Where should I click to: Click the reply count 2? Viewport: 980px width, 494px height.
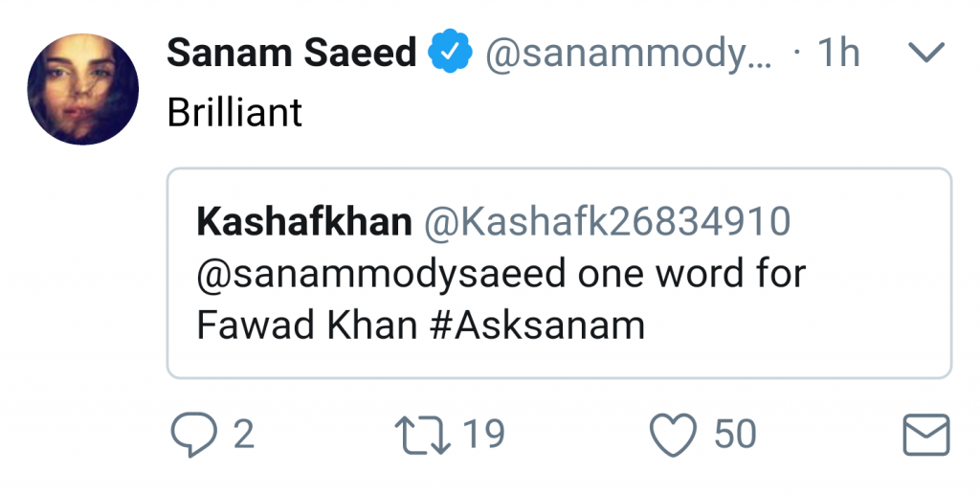pyautogui.click(x=244, y=435)
